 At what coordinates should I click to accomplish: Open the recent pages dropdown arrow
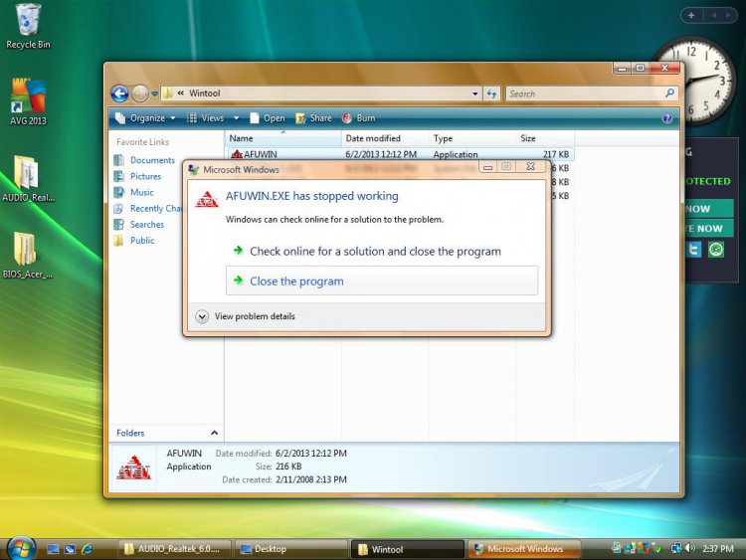[x=154, y=94]
